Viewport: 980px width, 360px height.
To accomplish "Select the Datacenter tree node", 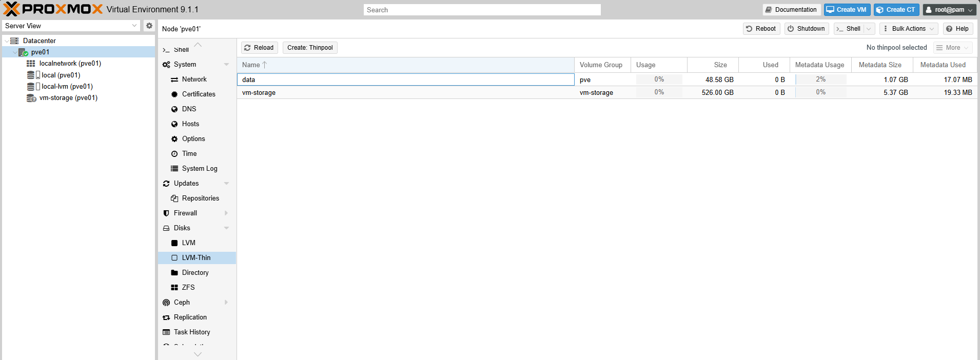I will 40,41.
